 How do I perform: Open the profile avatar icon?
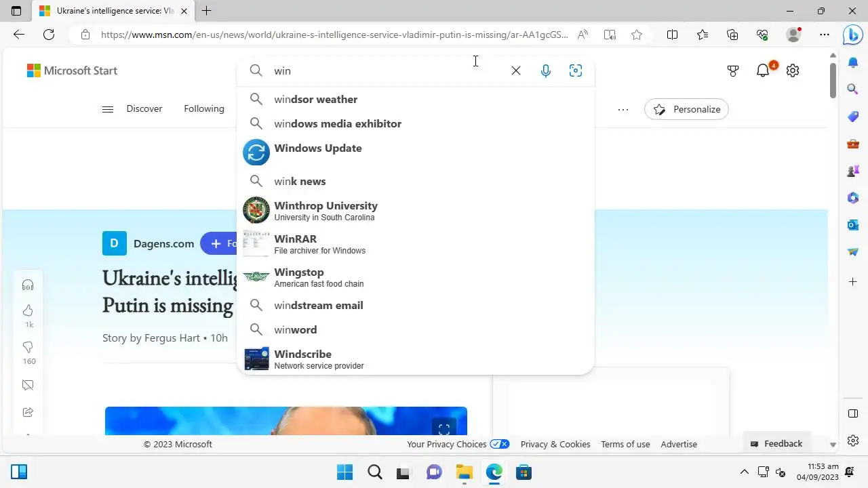click(793, 35)
